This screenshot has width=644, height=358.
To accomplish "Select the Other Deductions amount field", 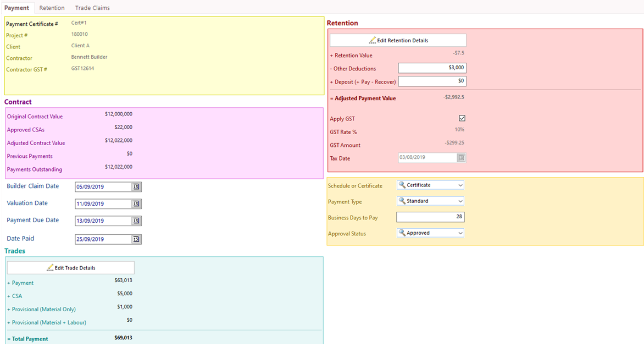I will [x=432, y=68].
